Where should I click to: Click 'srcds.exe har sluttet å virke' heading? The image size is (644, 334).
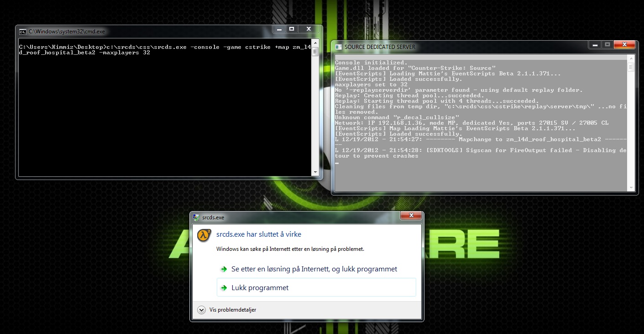coord(259,234)
